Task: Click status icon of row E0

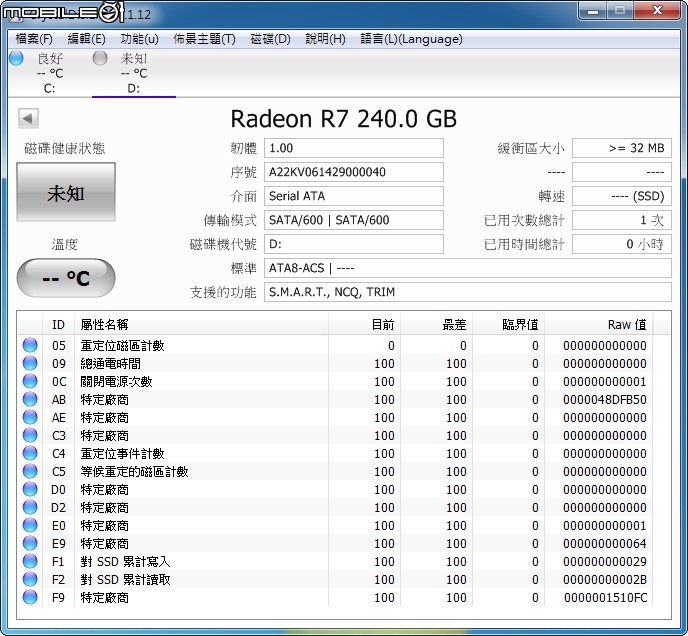Action: click(30, 525)
